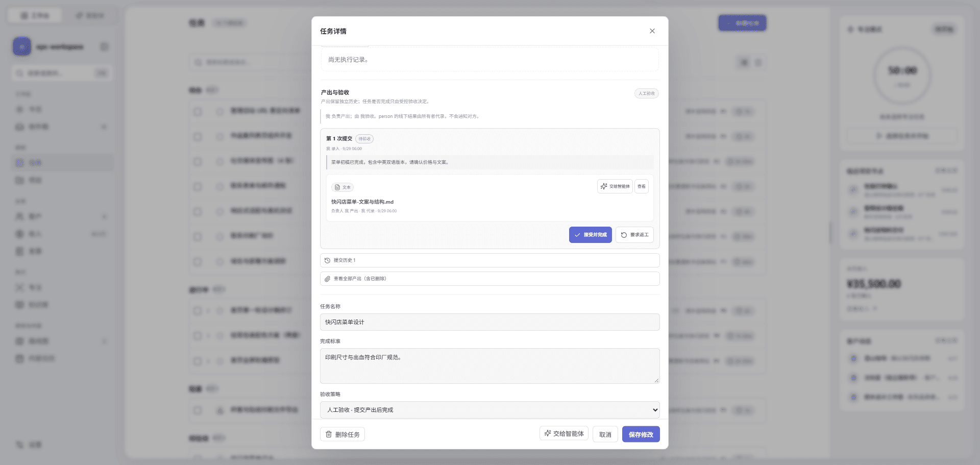Click 保存修改 to save changes

click(x=641, y=434)
